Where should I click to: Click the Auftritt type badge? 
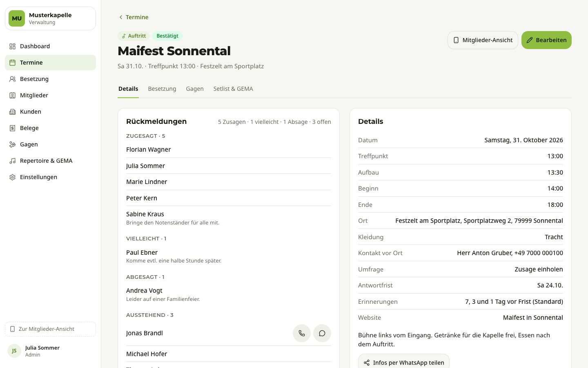[134, 36]
